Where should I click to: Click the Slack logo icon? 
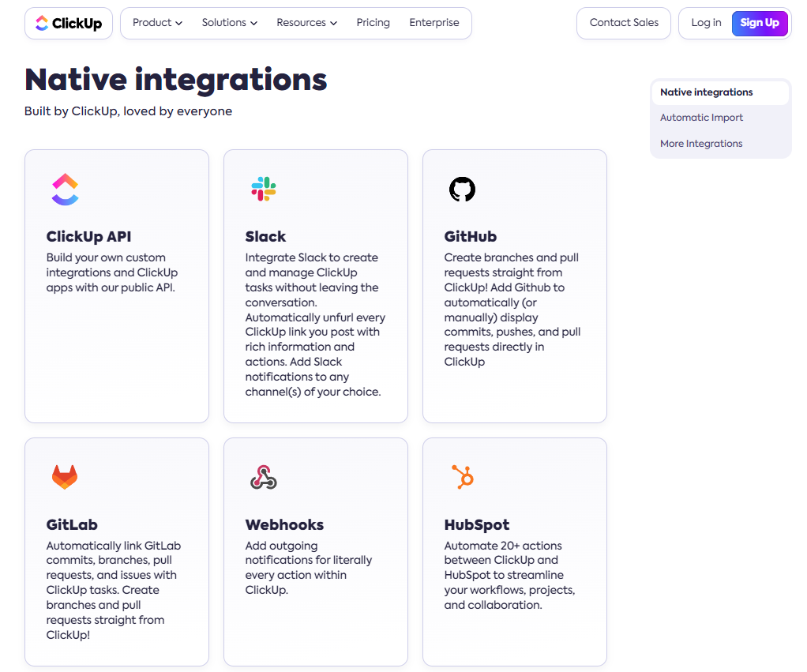pyautogui.click(x=264, y=189)
